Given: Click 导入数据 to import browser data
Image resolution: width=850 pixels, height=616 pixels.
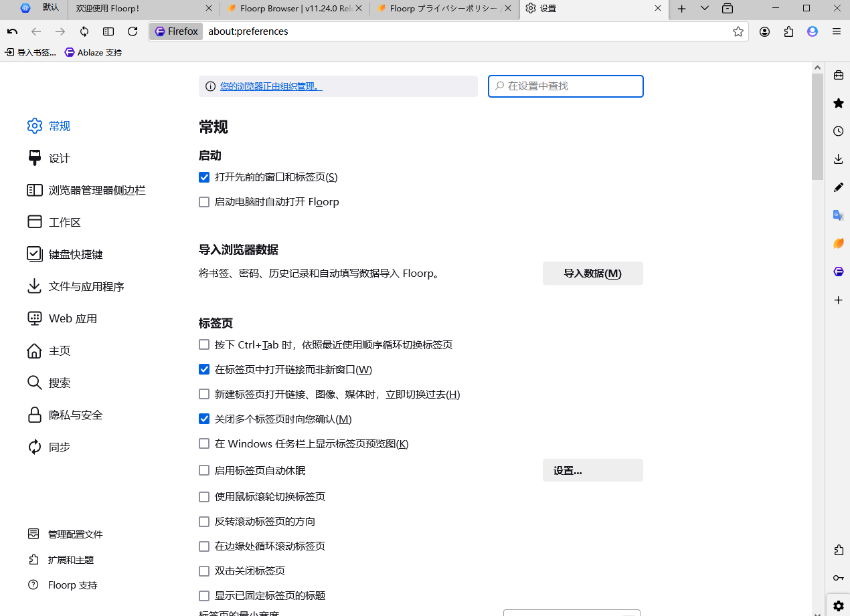Looking at the screenshot, I should 592,273.
